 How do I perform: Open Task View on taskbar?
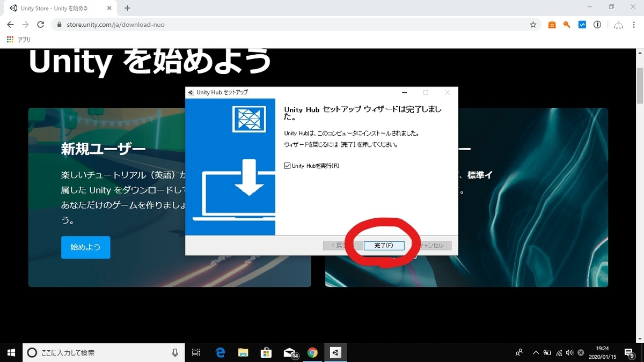[196, 352]
